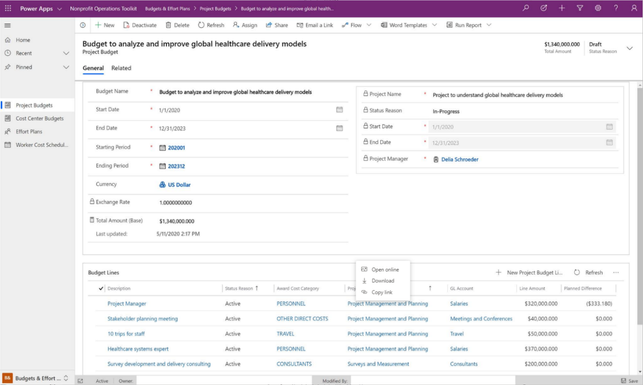Screen dimensions: 643x385
Task: Open the advanced find filter icon
Action: pyautogui.click(x=579, y=8)
